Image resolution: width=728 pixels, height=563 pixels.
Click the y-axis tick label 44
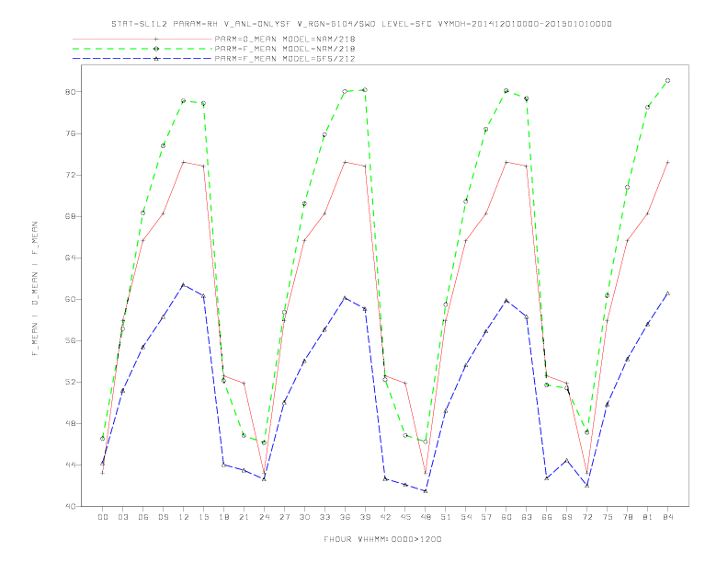pyautogui.click(x=71, y=465)
